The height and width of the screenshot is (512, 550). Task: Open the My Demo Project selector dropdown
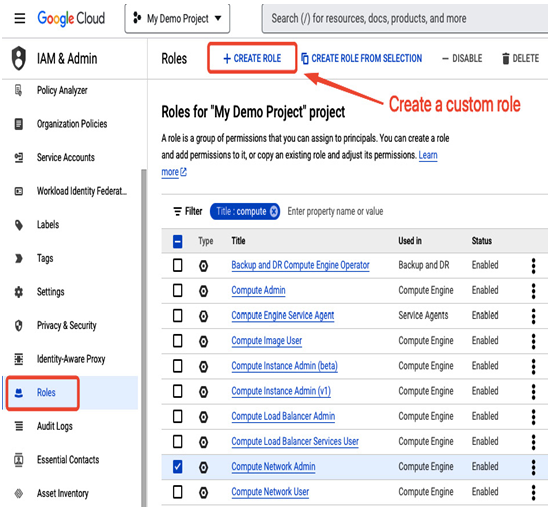177,19
